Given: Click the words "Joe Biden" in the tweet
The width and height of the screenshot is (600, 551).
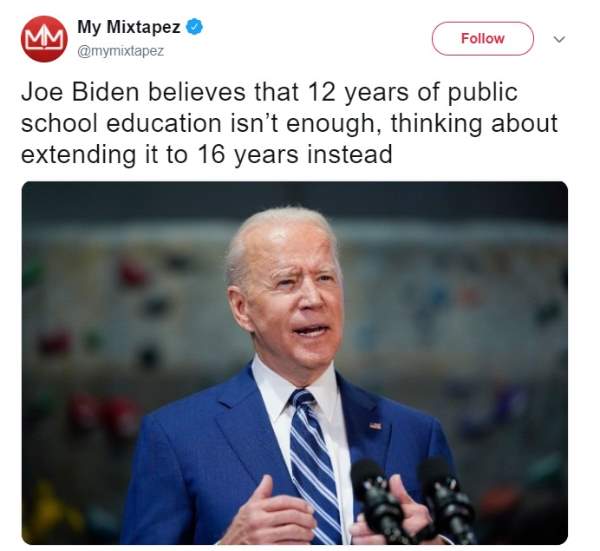Looking at the screenshot, I should coord(80,92).
